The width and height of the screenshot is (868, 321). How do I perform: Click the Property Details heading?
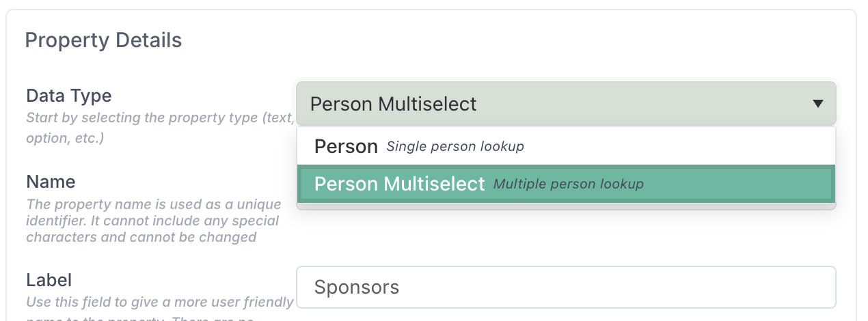coord(103,40)
